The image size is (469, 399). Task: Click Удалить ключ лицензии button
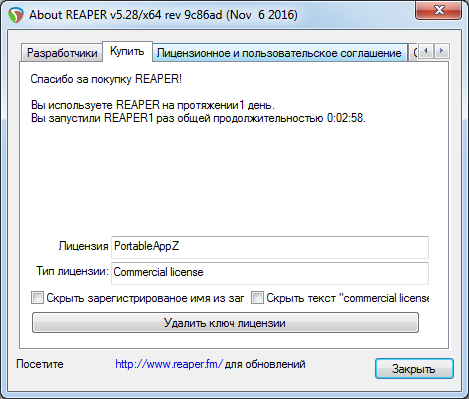click(x=225, y=322)
